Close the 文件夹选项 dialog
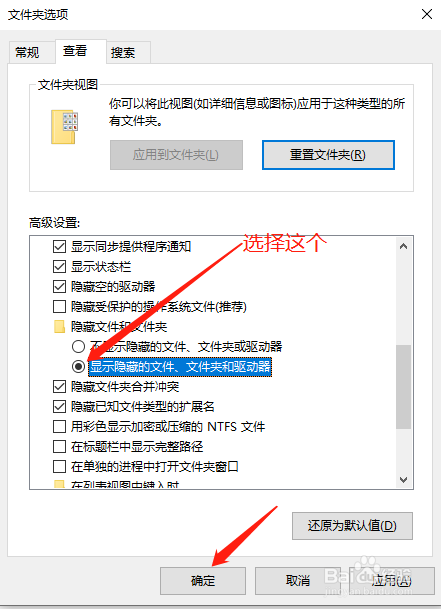Image resolution: width=441 pixels, height=609 pixels. [427, 14]
